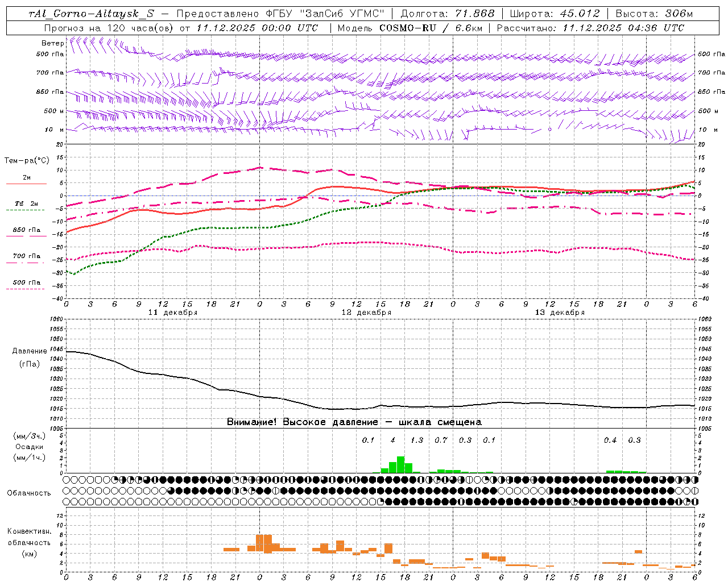The width and height of the screenshot is (728, 582).
Task: Click the 12 декабря date label
Action: coord(366,313)
